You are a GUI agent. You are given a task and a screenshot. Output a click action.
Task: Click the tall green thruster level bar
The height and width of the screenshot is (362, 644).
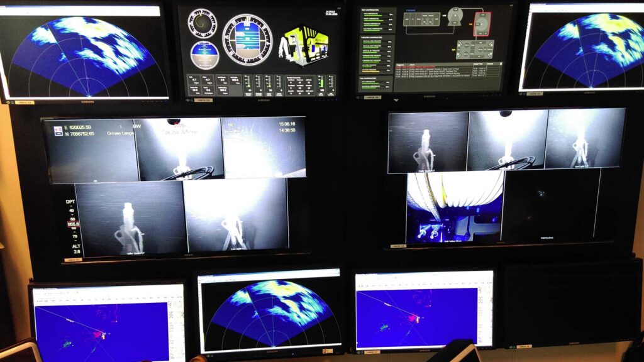click(321, 85)
